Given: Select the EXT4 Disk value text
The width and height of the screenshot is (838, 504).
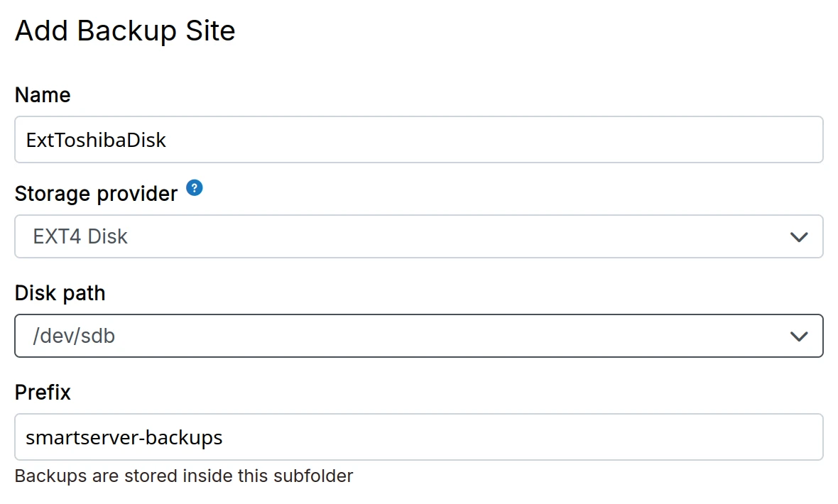Looking at the screenshot, I should [x=80, y=237].
